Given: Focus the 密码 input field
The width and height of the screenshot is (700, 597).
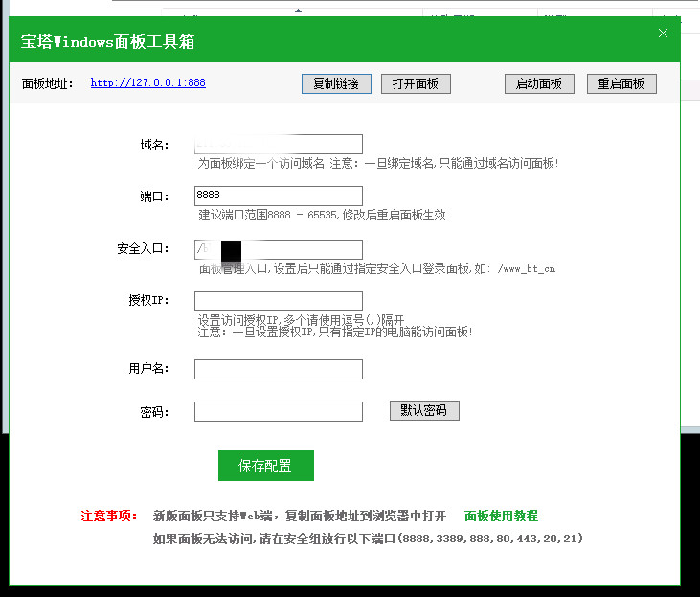Looking at the screenshot, I should point(279,411).
